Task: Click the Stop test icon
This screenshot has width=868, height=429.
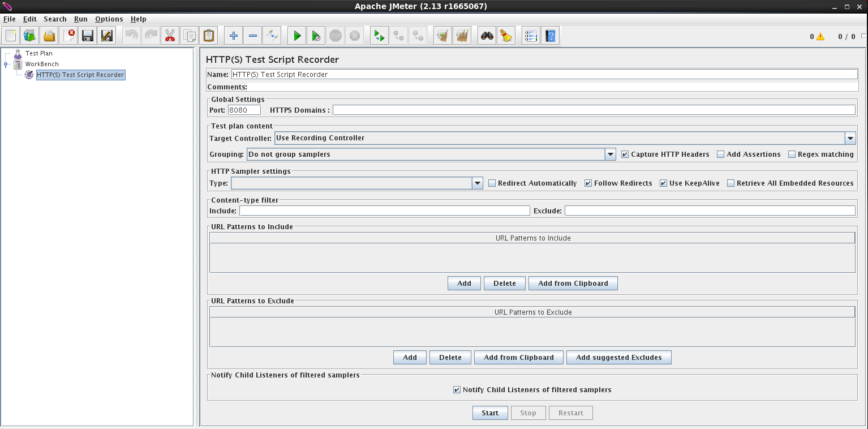Action: click(x=336, y=36)
